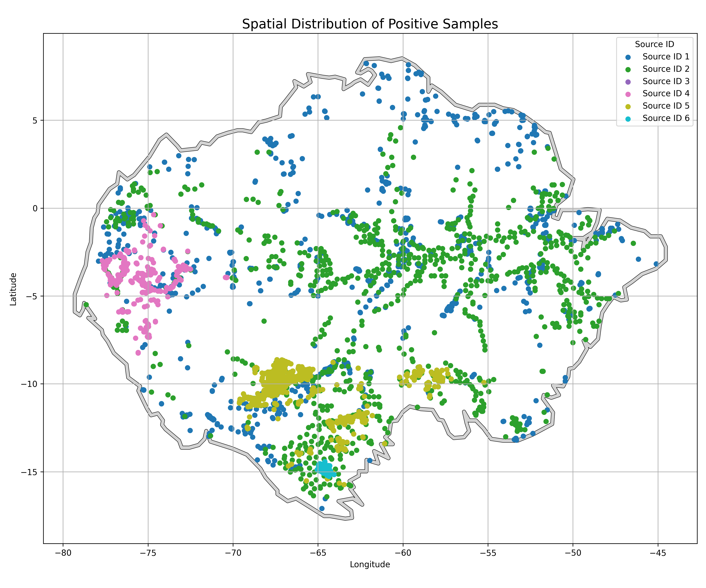This screenshot has width=706, height=588.
Task: Click the Source ID 2 green legend marker
Action: [628, 70]
